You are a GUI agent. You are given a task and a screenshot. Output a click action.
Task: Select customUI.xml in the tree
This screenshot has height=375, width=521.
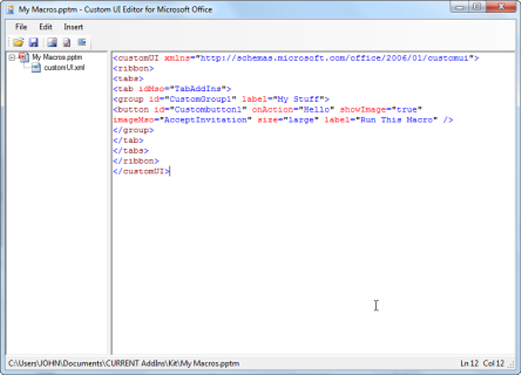(64, 68)
